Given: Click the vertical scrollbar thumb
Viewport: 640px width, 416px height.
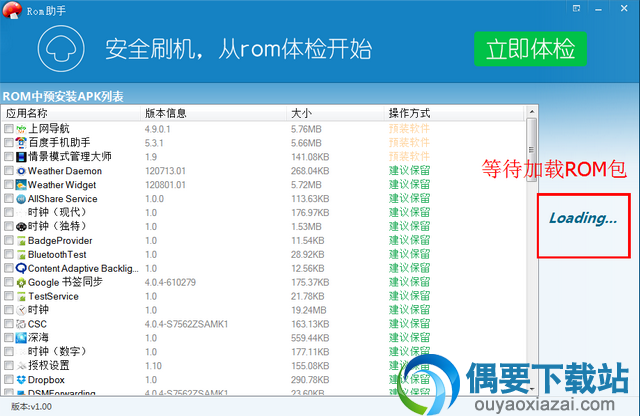Looking at the screenshot, I should pos(531,149).
